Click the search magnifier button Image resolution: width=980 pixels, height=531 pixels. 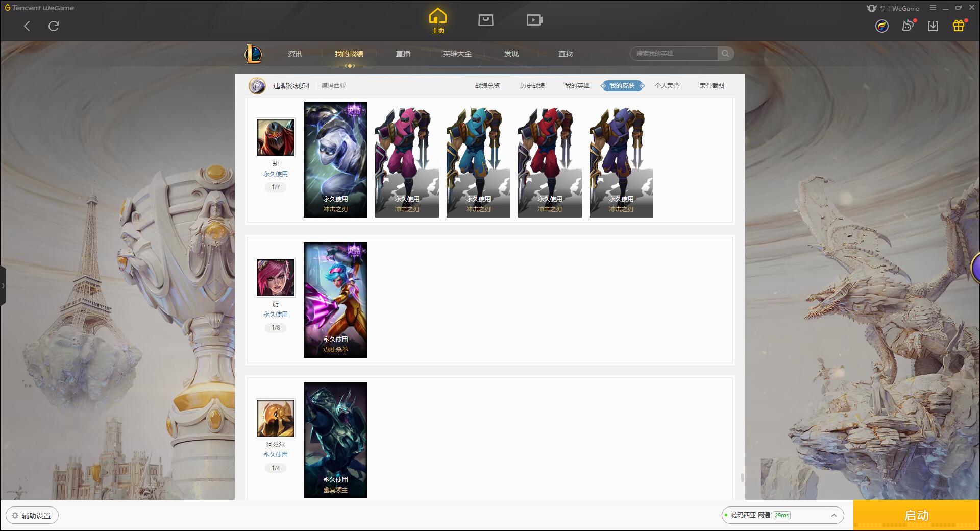[725, 54]
